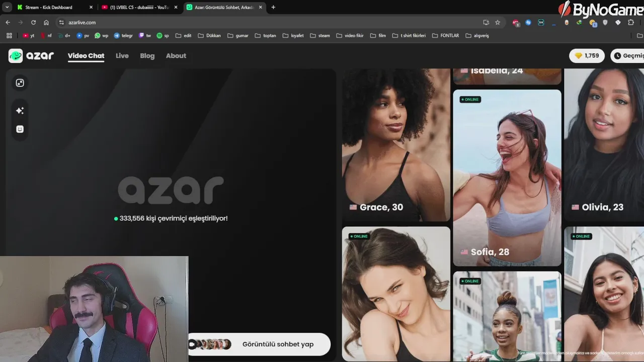Open the tab search dropdown arrow

click(x=7, y=7)
